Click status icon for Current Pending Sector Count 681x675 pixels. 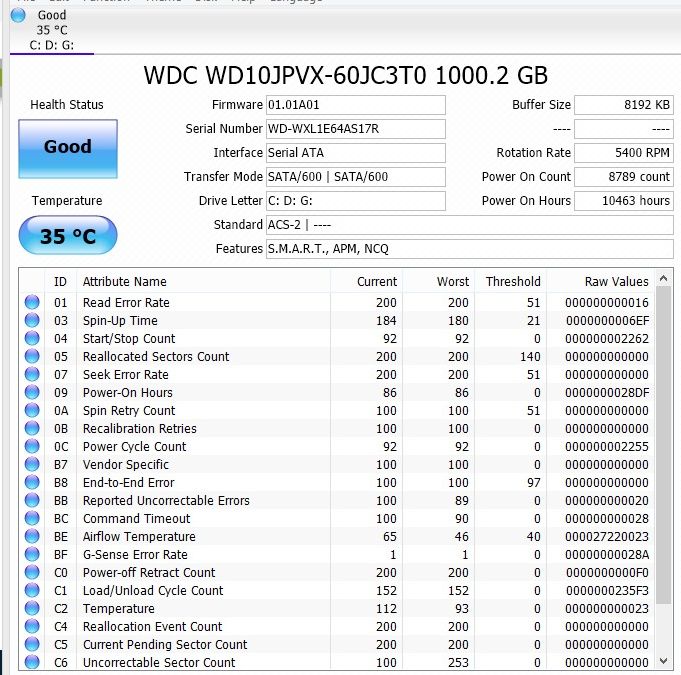coord(32,645)
